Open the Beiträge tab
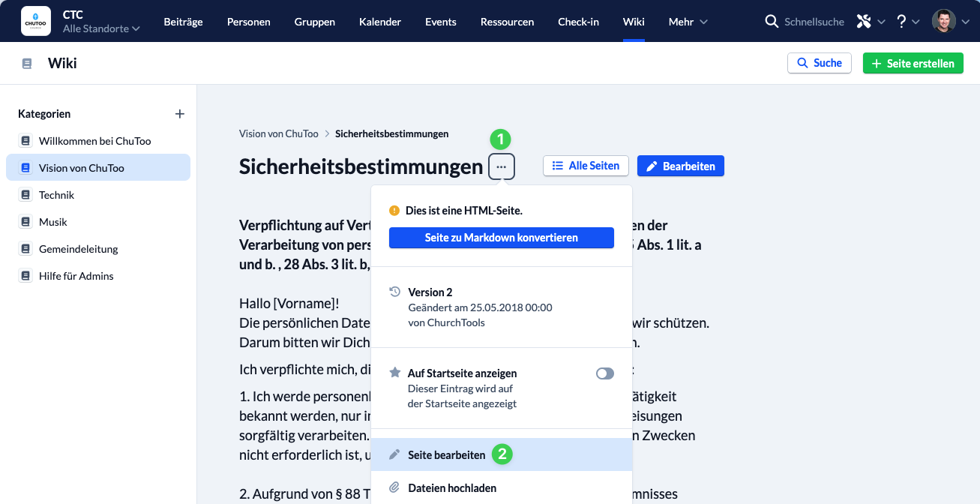The width and height of the screenshot is (980, 504). [x=184, y=22]
